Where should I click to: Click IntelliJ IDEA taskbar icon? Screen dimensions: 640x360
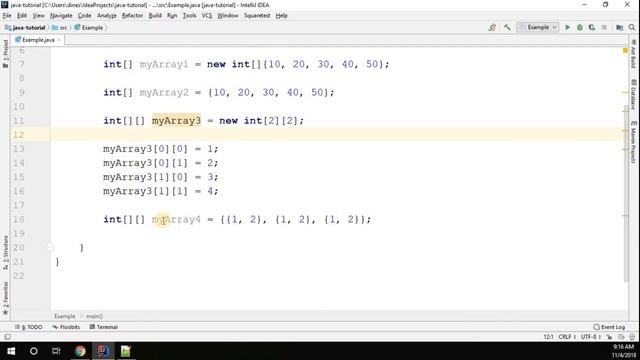pos(103,351)
